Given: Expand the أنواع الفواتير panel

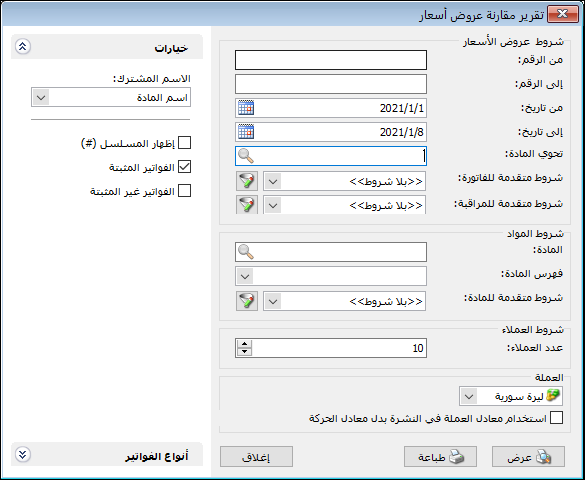Looking at the screenshot, I should click(23, 454).
